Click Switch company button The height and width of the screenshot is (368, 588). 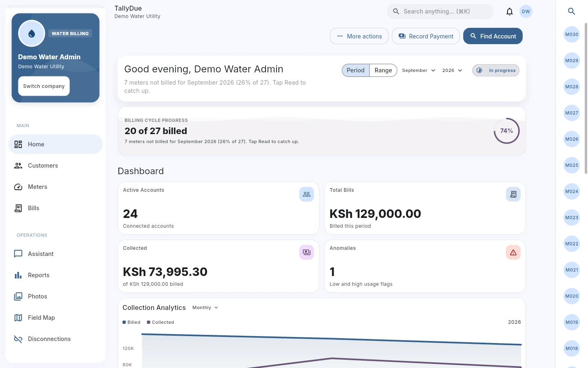click(44, 86)
